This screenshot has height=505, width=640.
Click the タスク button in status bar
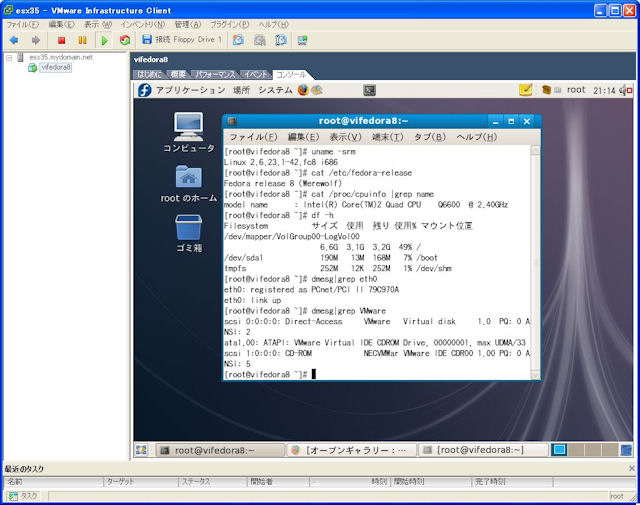pyautogui.click(x=22, y=495)
